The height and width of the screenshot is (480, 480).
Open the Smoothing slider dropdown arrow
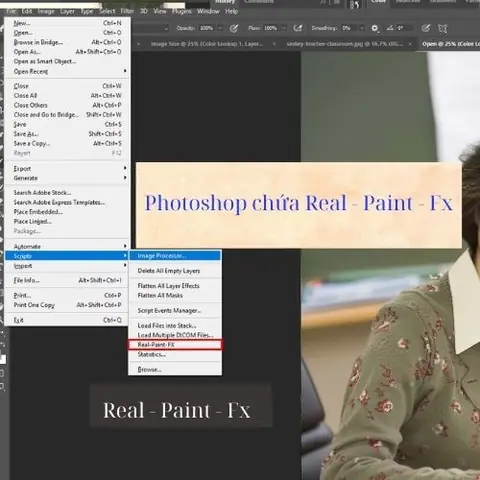[361, 28]
